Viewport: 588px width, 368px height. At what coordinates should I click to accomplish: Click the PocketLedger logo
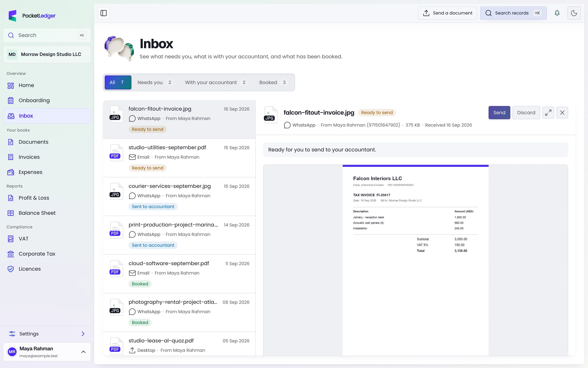coord(32,16)
